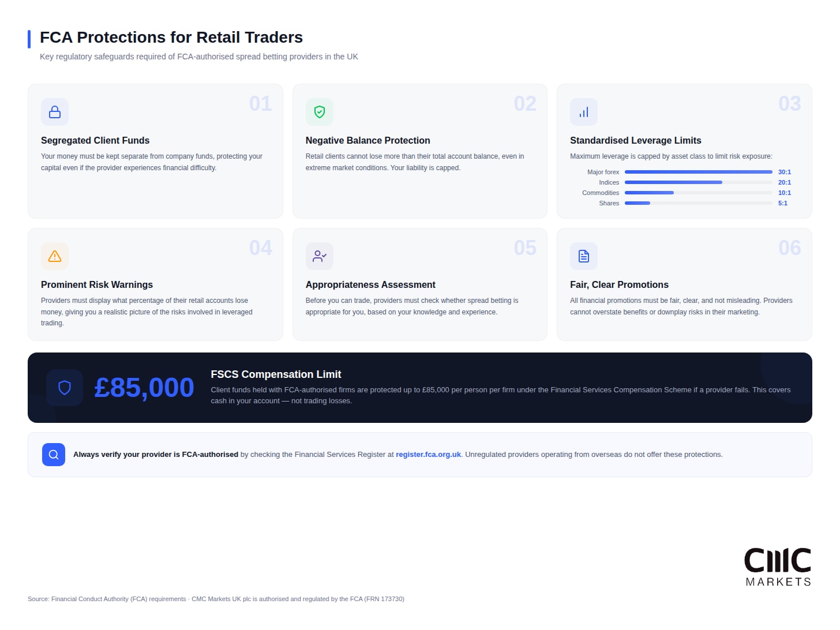Image resolution: width=840 pixels, height=630 pixels.
Task: Click the document icon for Fair, Clear Promotions
Action: coord(583,256)
